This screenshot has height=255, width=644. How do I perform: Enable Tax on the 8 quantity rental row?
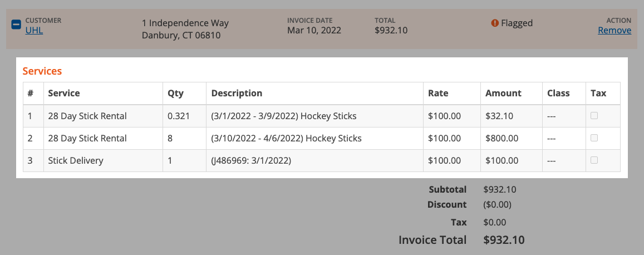pos(594,138)
